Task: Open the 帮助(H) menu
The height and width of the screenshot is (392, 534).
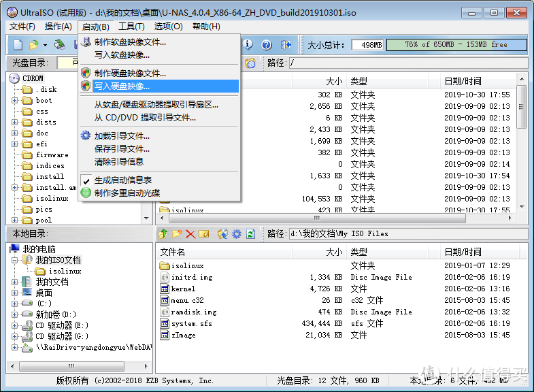Action: coord(206,27)
